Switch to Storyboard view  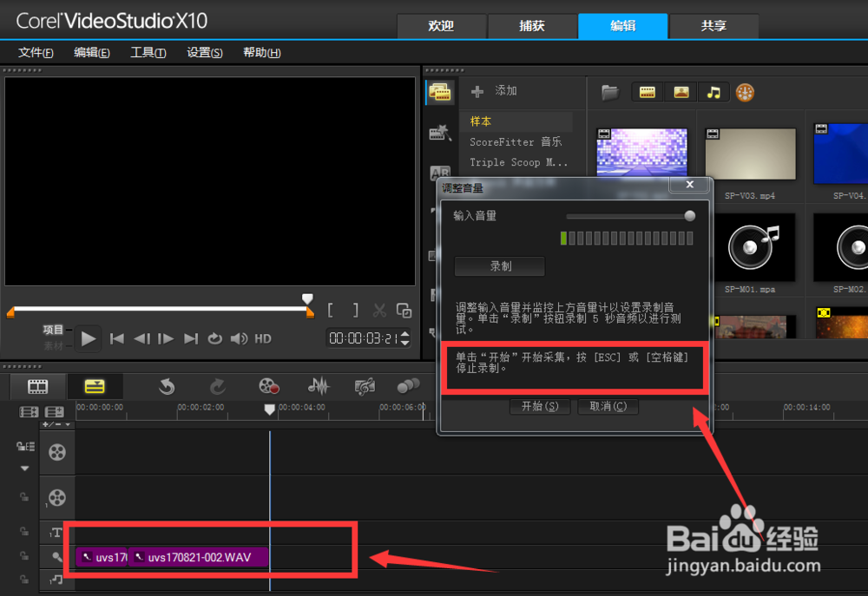click(x=37, y=386)
